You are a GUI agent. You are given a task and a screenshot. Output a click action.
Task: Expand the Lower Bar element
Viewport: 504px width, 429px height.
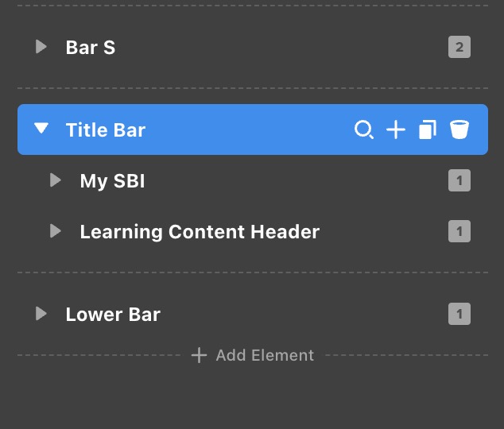pyautogui.click(x=41, y=314)
